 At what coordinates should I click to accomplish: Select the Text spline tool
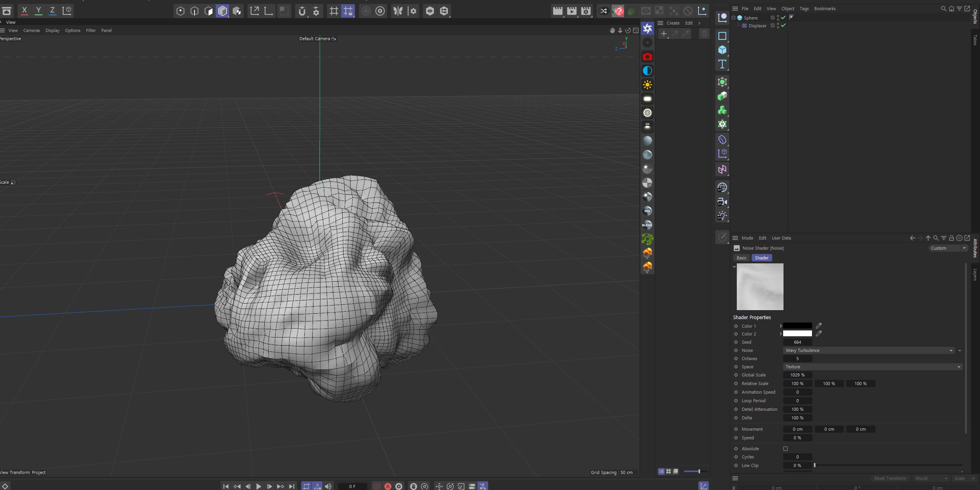click(x=722, y=64)
